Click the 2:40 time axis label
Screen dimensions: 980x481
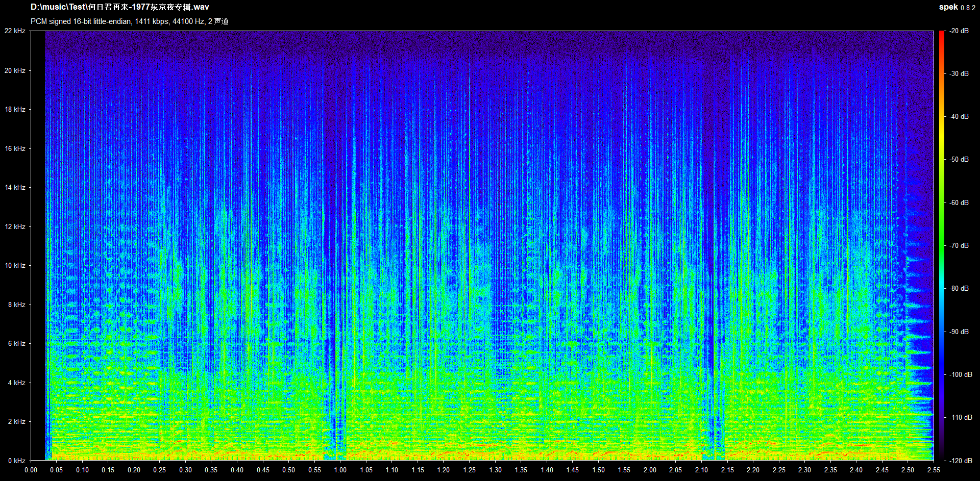coord(856,470)
